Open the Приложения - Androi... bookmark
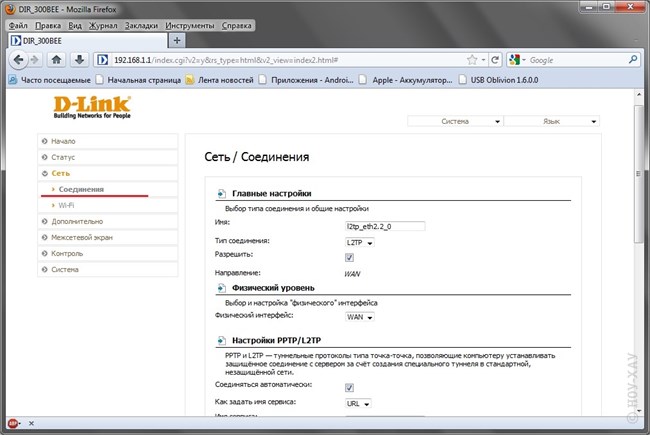This screenshot has width=650, height=435. click(306, 80)
